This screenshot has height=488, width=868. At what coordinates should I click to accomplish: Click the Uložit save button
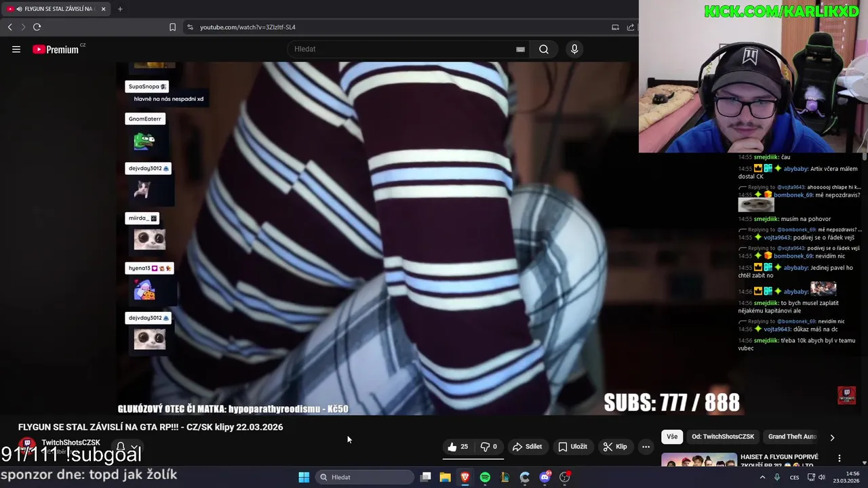tap(572, 447)
